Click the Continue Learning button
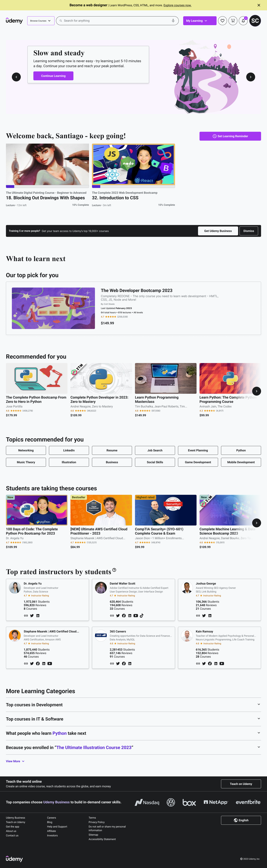This screenshot has width=267, height=868. pos(53,76)
